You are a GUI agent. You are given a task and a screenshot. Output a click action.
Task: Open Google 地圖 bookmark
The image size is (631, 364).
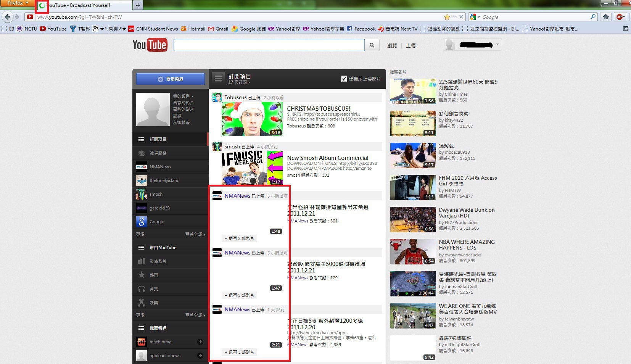point(249,29)
